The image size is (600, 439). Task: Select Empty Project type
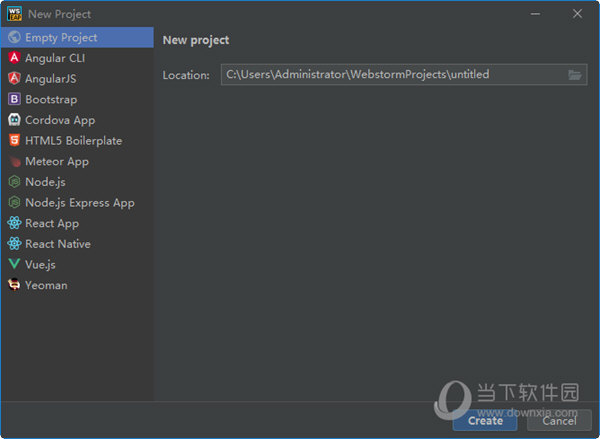pos(61,37)
